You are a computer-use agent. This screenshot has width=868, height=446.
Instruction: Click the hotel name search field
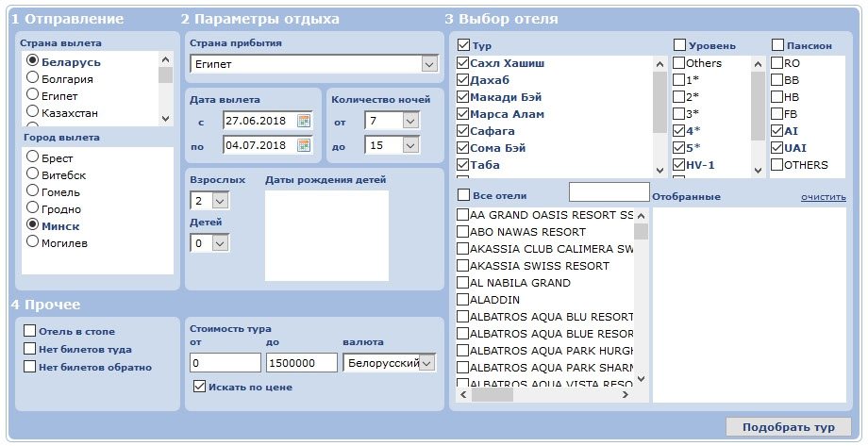tap(609, 192)
